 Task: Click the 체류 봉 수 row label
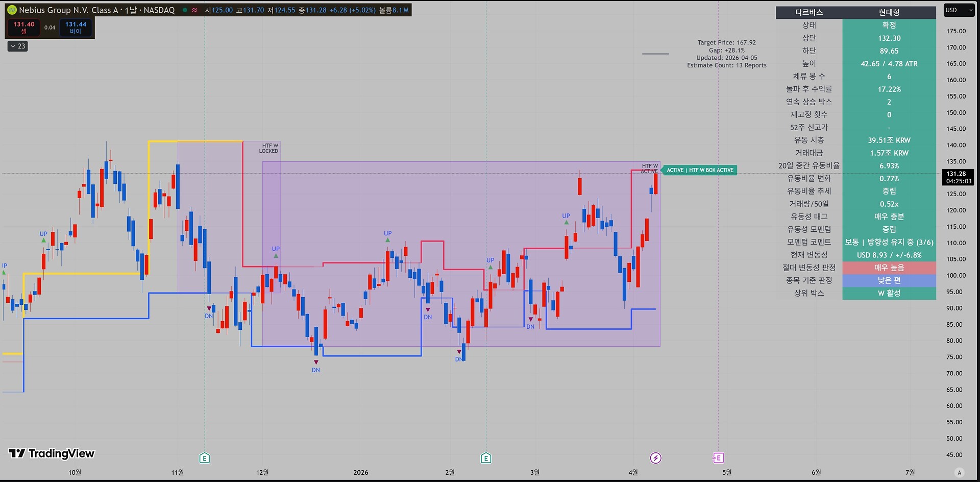pyautogui.click(x=809, y=76)
